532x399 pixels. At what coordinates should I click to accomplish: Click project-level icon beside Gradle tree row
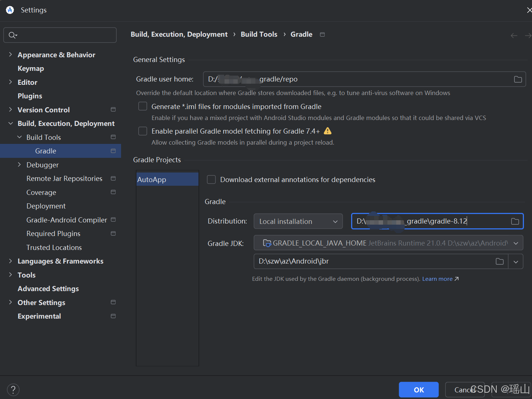tap(113, 151)
